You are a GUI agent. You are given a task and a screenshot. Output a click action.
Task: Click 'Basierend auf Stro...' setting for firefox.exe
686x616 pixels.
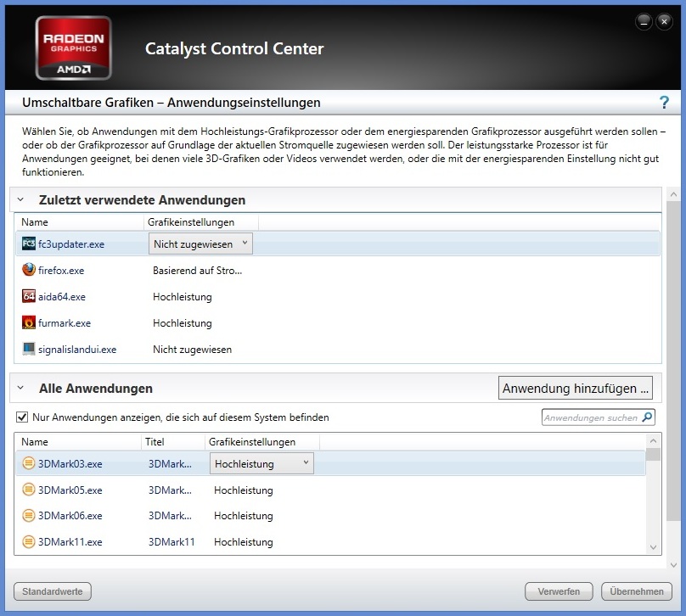(197, 271)
